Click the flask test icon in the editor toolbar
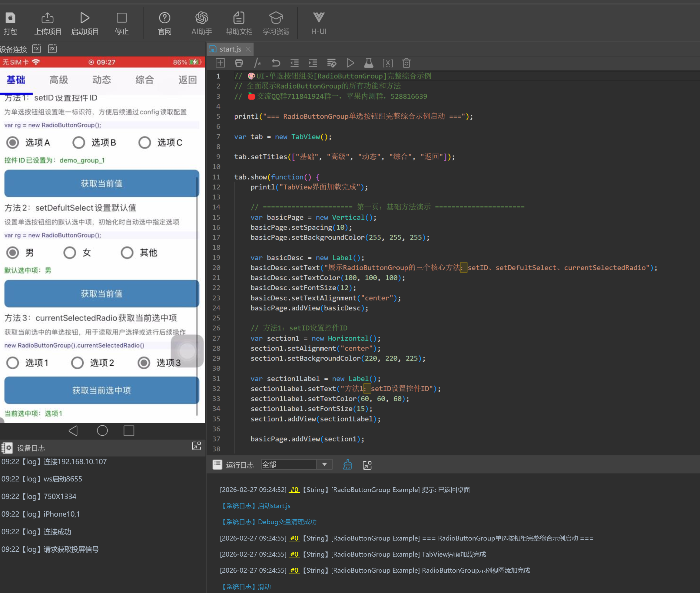This screenshot has height=593, width=700. [368, 63]
